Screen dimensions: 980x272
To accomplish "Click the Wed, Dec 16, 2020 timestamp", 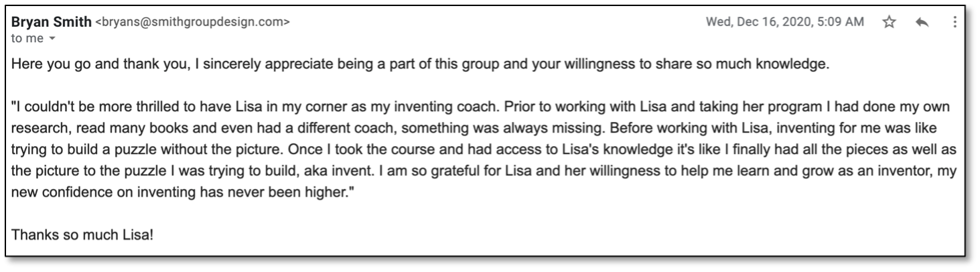I will [x=786, y=22].
